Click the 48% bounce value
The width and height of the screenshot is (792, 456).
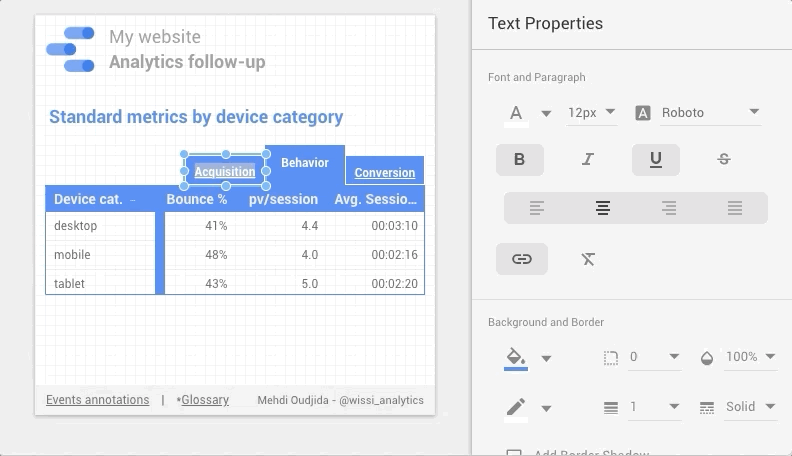click(216, 255)
